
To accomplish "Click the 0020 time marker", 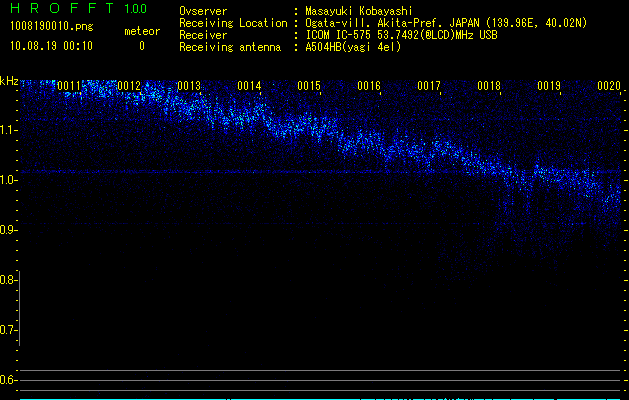I will (x=609, y=86).
